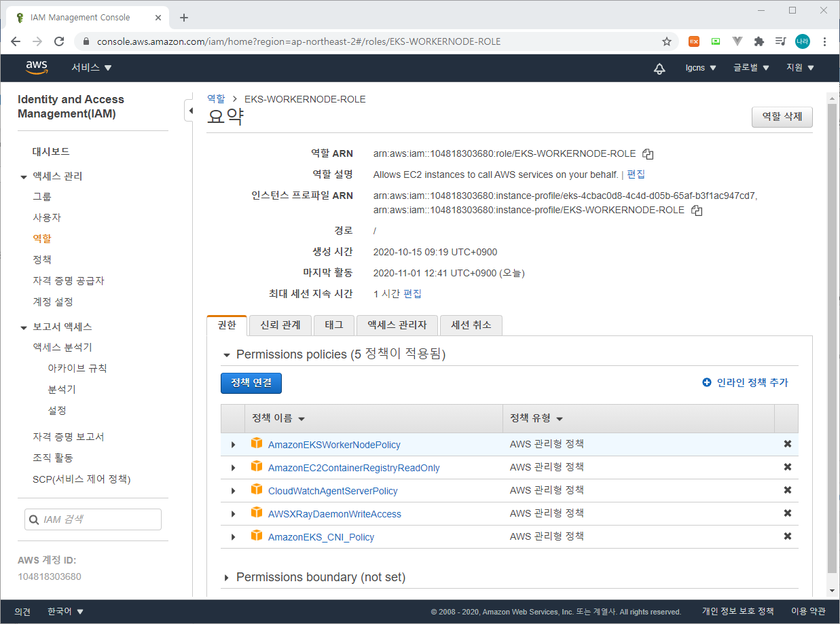Image resolution: width=840 pixels, height=624 pixels.
Task: Switch to the 태그 tab
Action: point(334,325)
